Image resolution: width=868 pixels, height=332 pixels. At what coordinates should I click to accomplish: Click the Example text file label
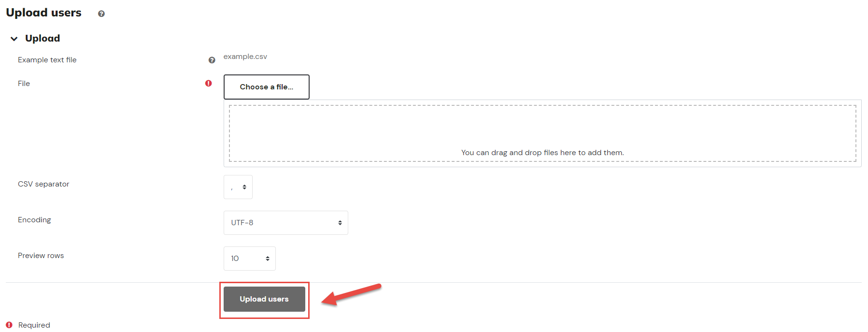[x=47, y=60]
